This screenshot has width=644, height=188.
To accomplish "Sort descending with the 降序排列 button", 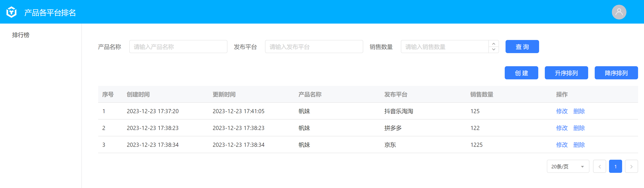I will pyautogui.click(x=616, y=73).
